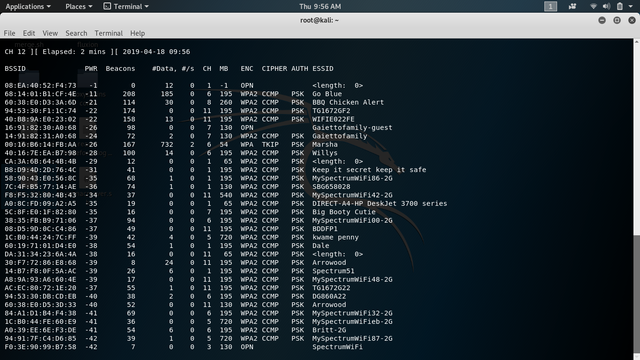
Task: Click the Beacons column header
Action: pos(120,69)
